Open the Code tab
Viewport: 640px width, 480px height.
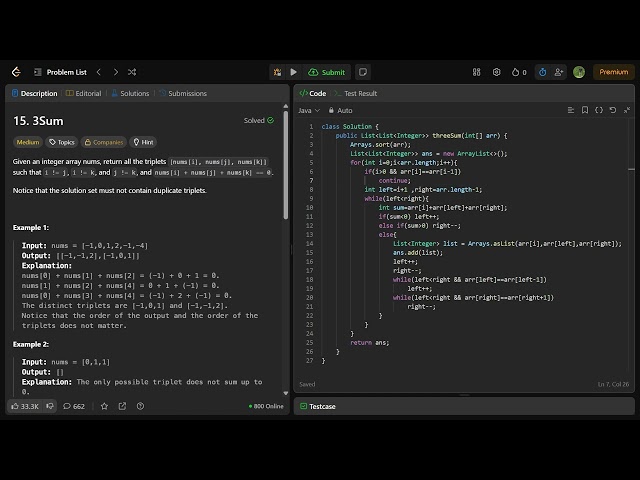[313, 93]
